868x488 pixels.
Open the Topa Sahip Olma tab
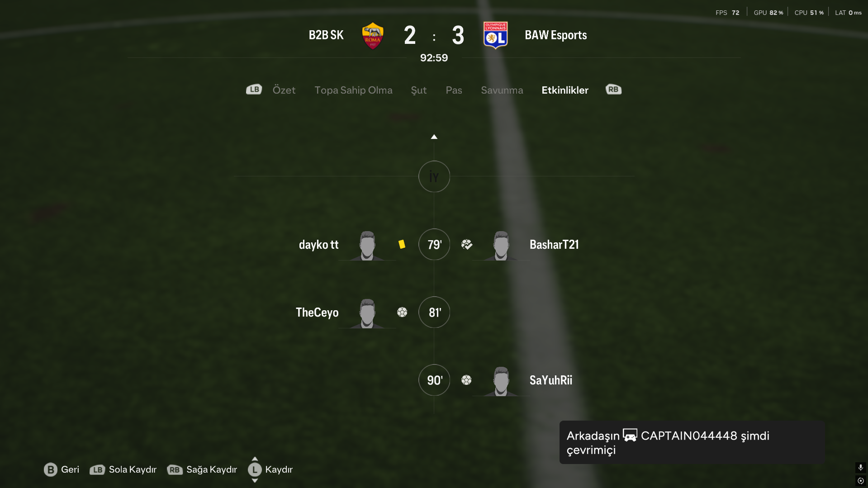tap(353, 90)
